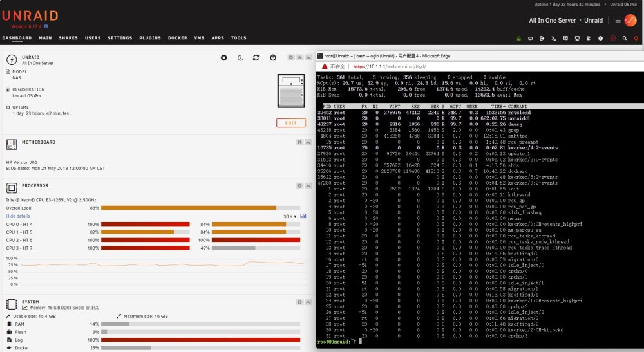
Task: Open the Plugins tab
Action: point(150,38)
